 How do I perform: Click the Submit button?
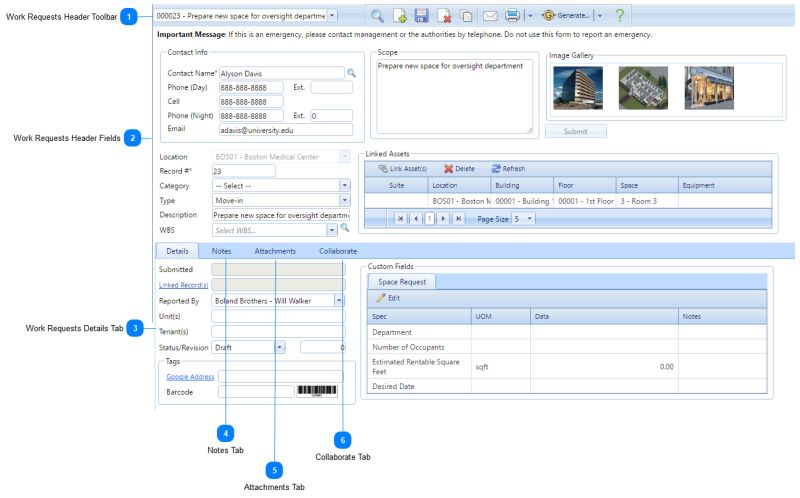tap(576, 131)
